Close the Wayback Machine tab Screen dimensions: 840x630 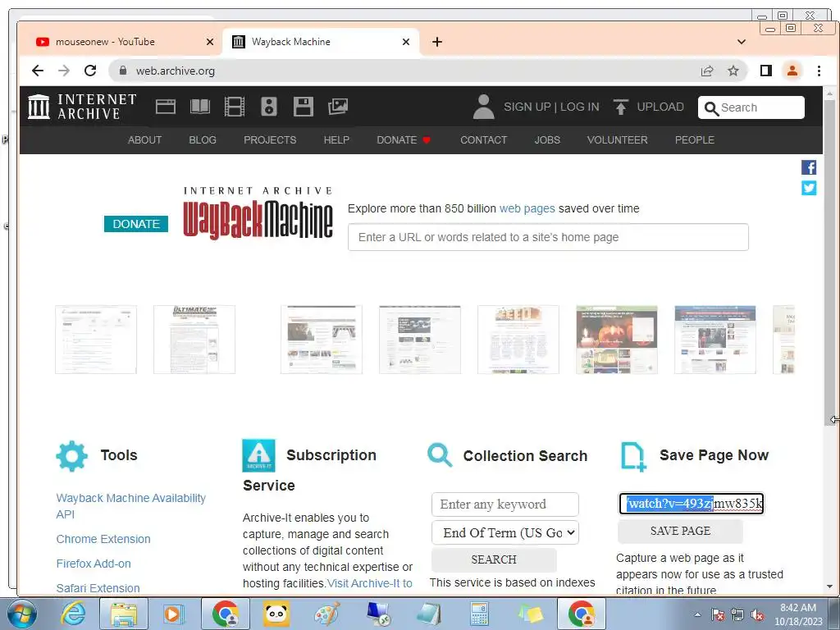coord(406,42)
